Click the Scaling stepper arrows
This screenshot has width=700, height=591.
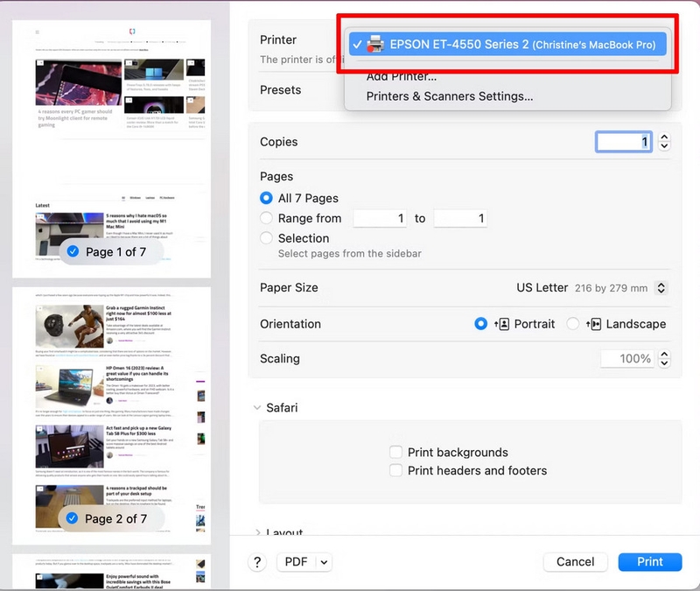point(664,359)
